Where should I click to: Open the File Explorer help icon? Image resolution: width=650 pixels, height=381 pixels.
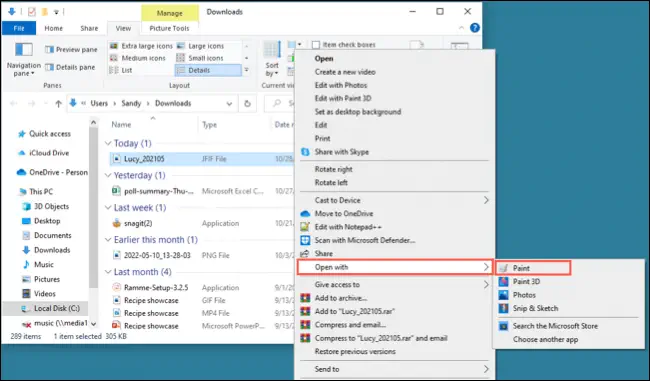475,28
